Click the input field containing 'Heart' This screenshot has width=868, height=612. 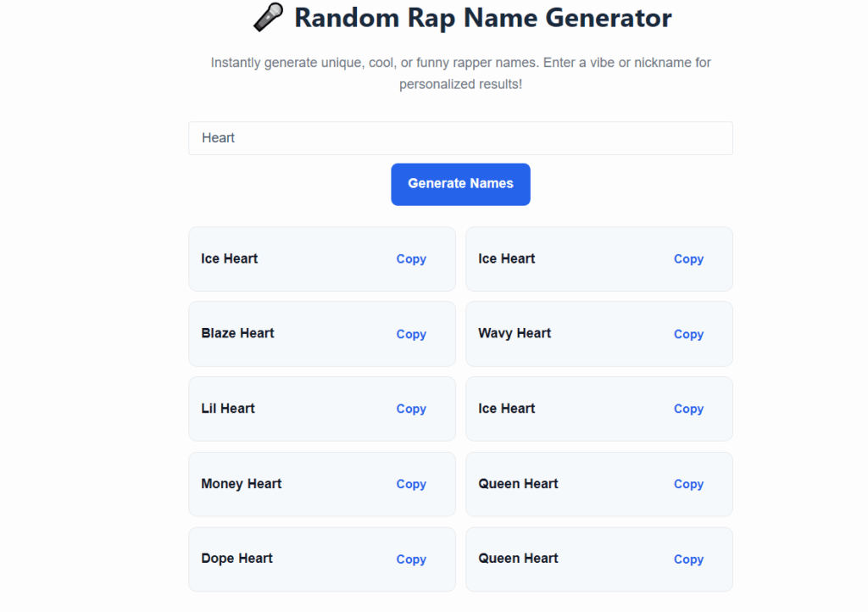[x=460, y=137]
